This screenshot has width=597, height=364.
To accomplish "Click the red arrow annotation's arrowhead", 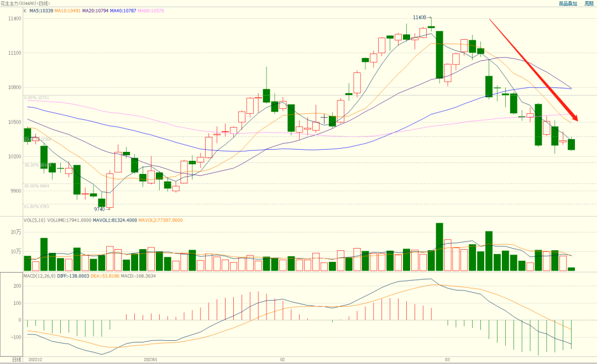I will [574, 117].
